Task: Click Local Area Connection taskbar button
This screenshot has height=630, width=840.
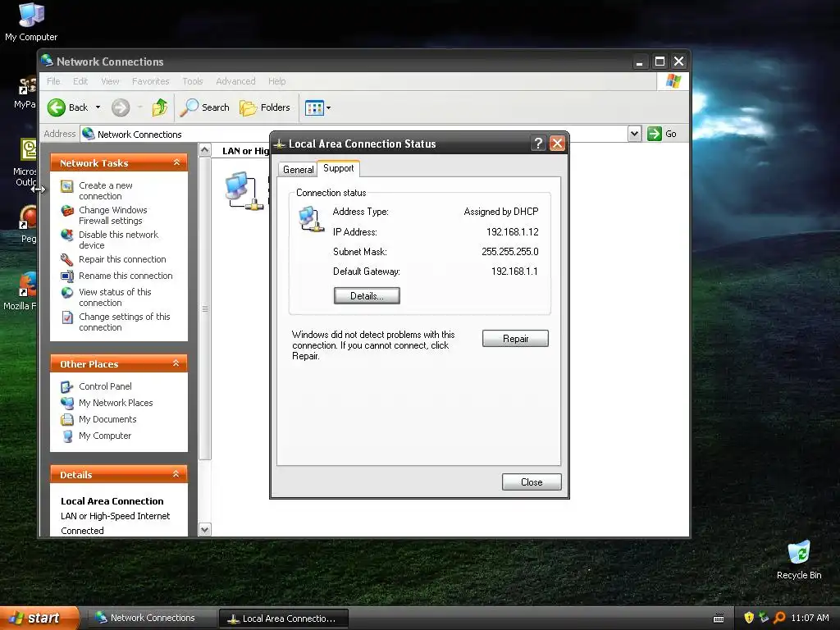Action: click(x=283, y=619)
